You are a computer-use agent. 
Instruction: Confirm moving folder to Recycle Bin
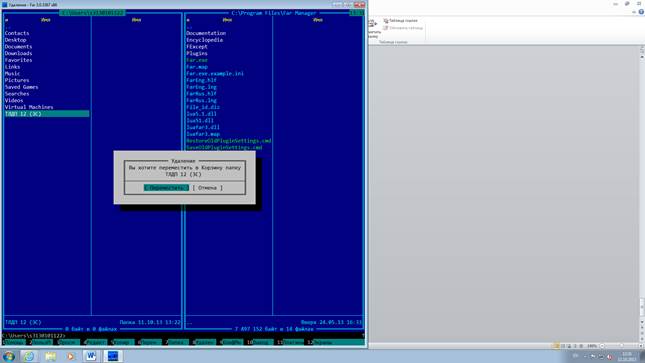(x=166, y=188)
